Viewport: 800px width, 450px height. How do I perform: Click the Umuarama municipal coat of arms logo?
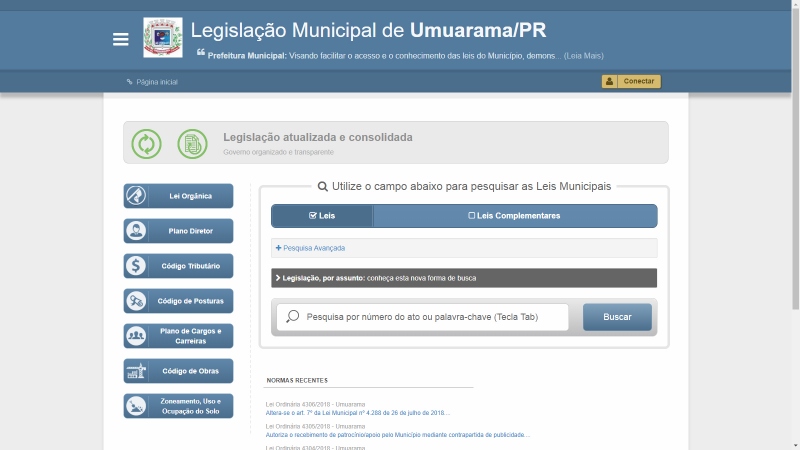(163, 37)
